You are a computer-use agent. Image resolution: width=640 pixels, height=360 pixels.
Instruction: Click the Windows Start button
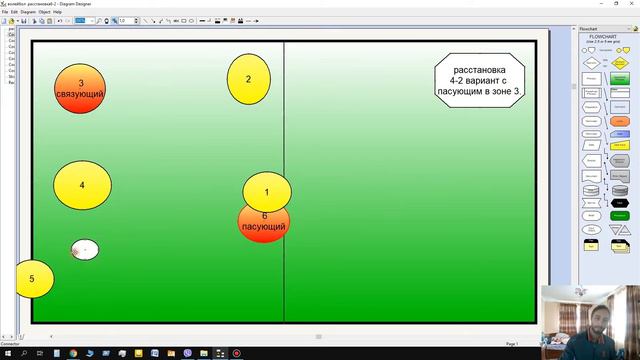coord(7,353)
